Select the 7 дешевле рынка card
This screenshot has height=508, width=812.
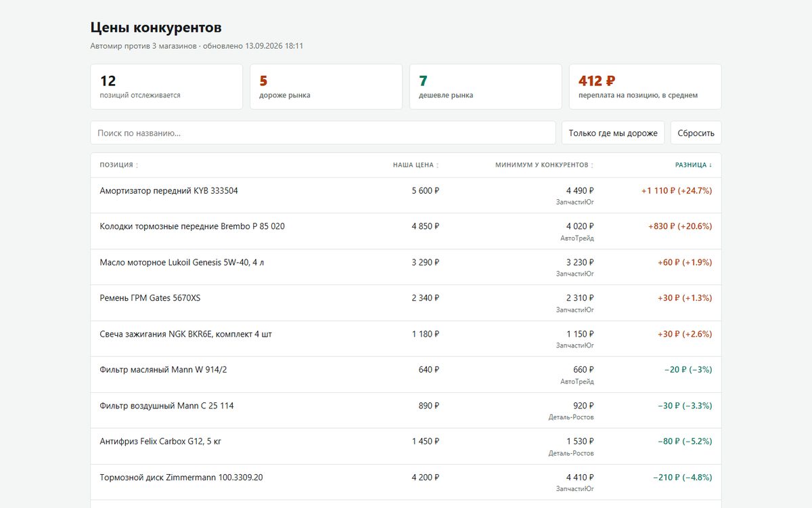[486, 87]
